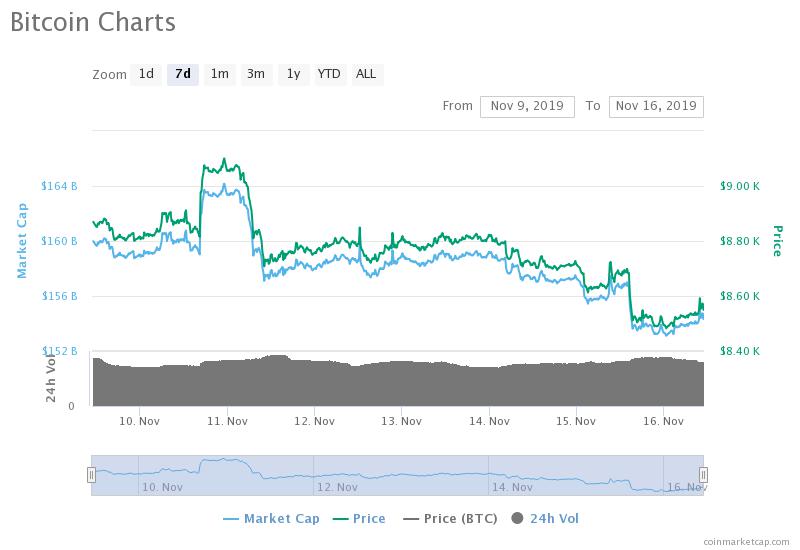Click the Bitcoin Charts heading

coord(93,22)
